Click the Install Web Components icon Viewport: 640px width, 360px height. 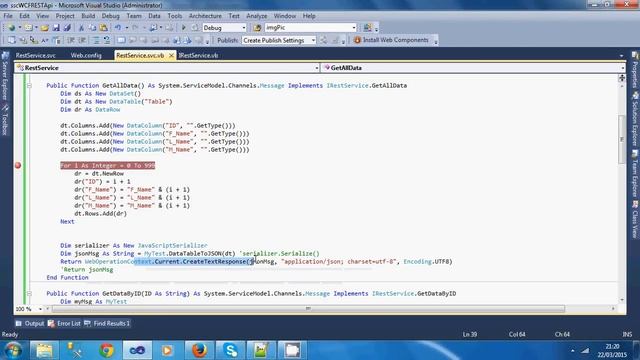tap(358, 40)
